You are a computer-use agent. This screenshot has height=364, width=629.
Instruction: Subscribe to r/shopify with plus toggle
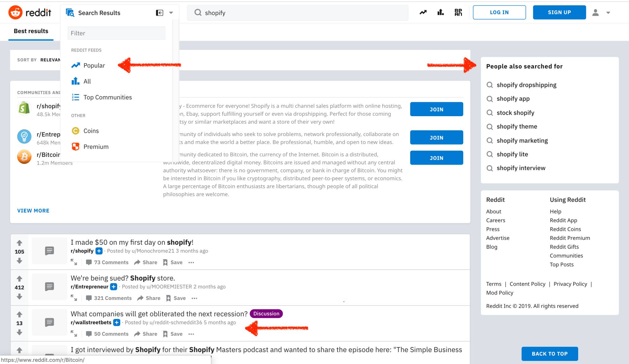click(x=99, y=251)
